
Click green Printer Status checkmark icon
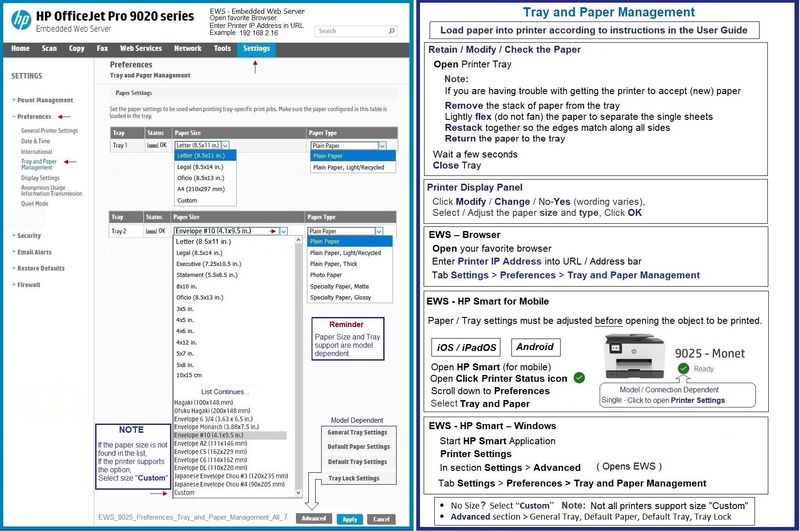(x=579, y=378)
